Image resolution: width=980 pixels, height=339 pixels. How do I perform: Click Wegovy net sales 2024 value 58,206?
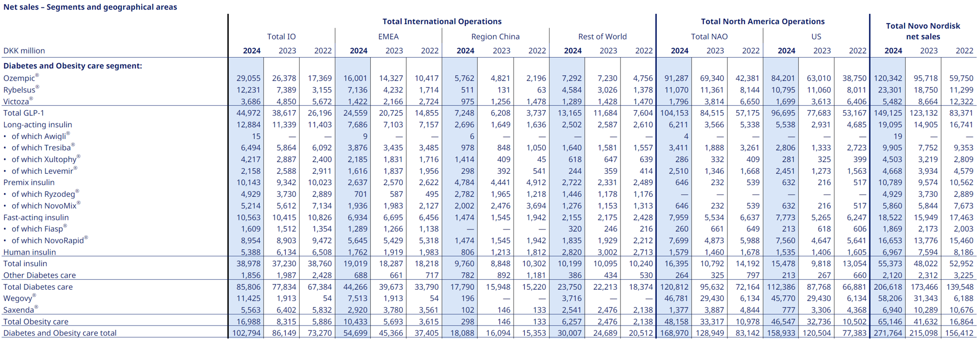(x=890, y=298)
